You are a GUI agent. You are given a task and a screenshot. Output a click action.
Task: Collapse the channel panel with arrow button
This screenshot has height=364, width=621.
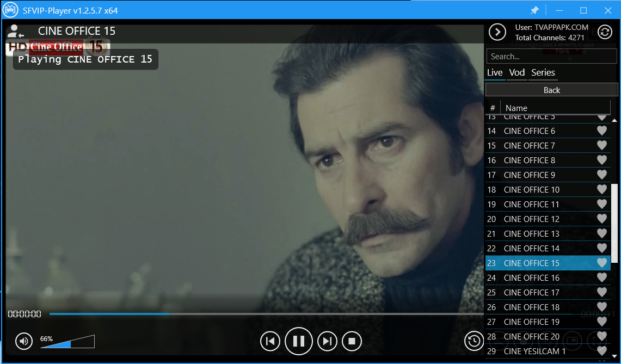[x=497, y=32]
